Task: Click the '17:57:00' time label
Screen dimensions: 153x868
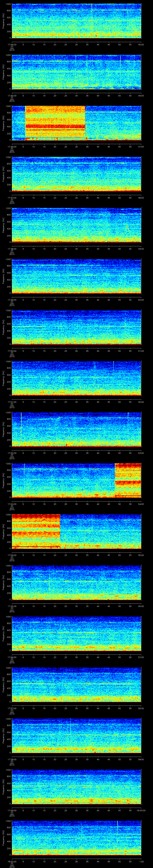Action: [x=12, y=708]
